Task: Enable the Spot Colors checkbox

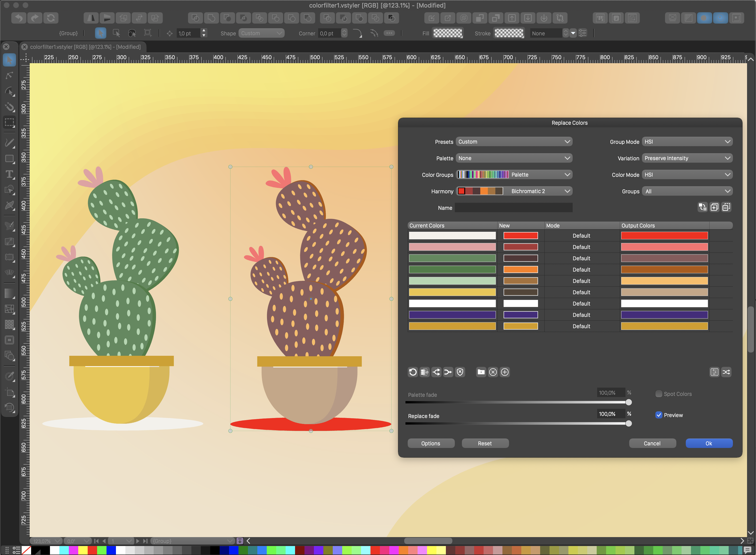Action: pos(659,394)
